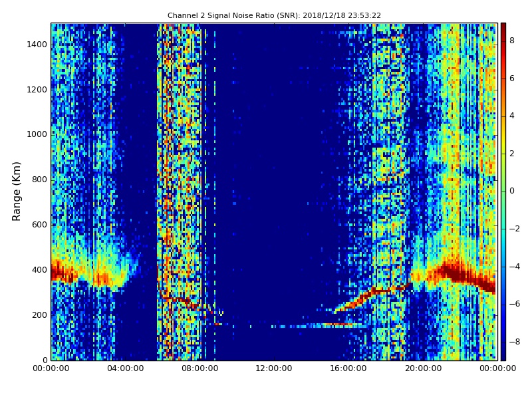
Task: Click the thin horizontal echo line near 150 km
Action: 319,326
